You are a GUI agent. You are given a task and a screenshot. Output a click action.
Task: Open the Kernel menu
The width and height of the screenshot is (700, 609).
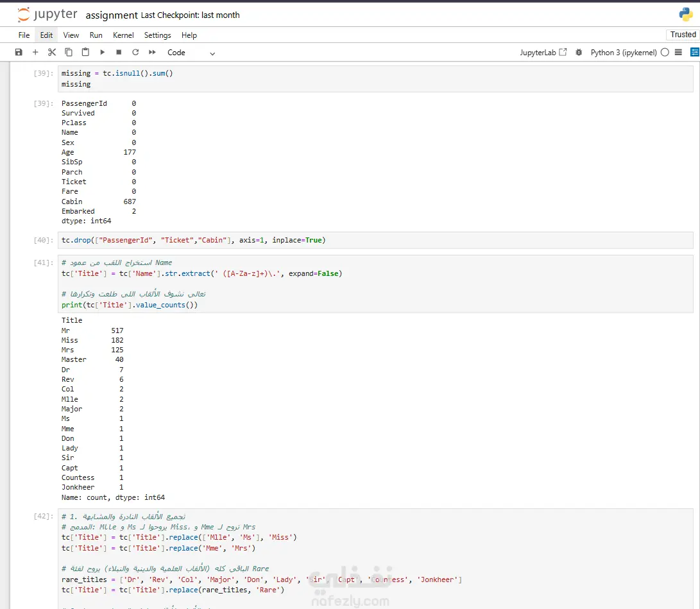point(123,35)
